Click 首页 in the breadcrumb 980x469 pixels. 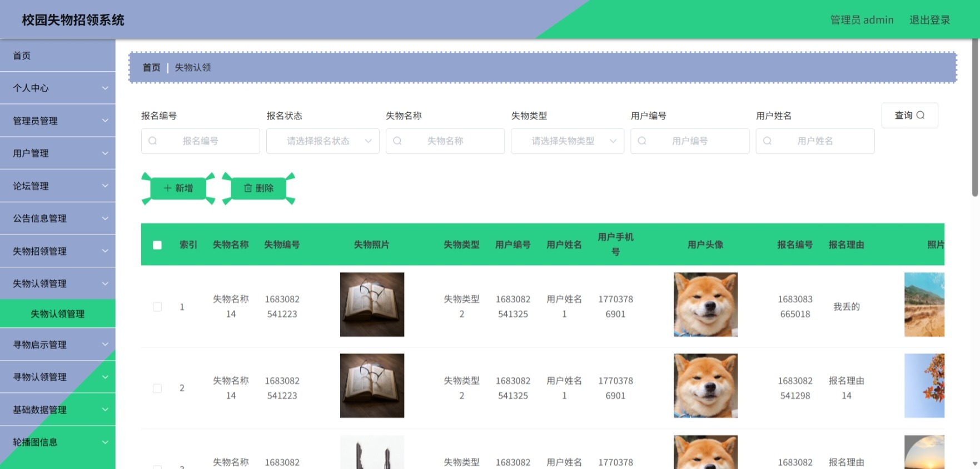[x=151, y=67]
